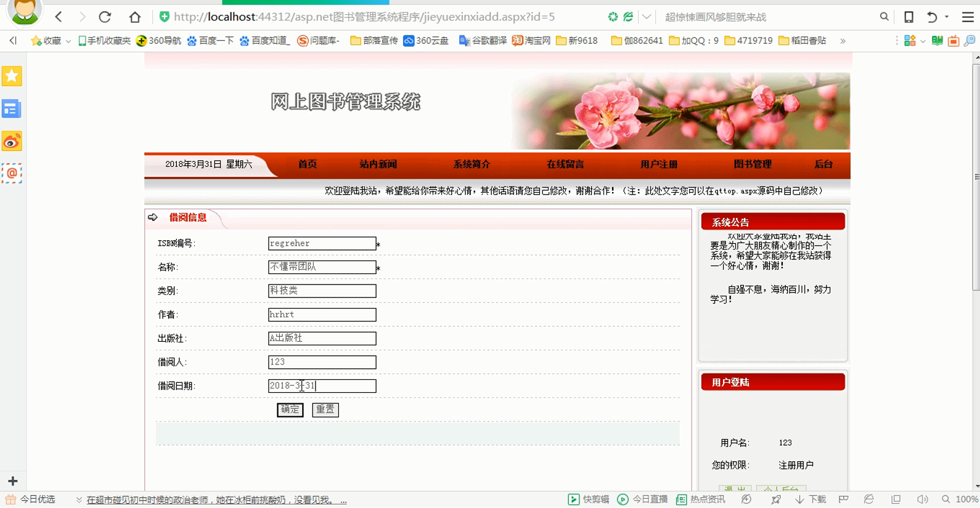Image resolution: width=980 pixels, height=508 pixels.
Task: Click the speaker mute icon in status bar
Action: [x=922, y=499]
